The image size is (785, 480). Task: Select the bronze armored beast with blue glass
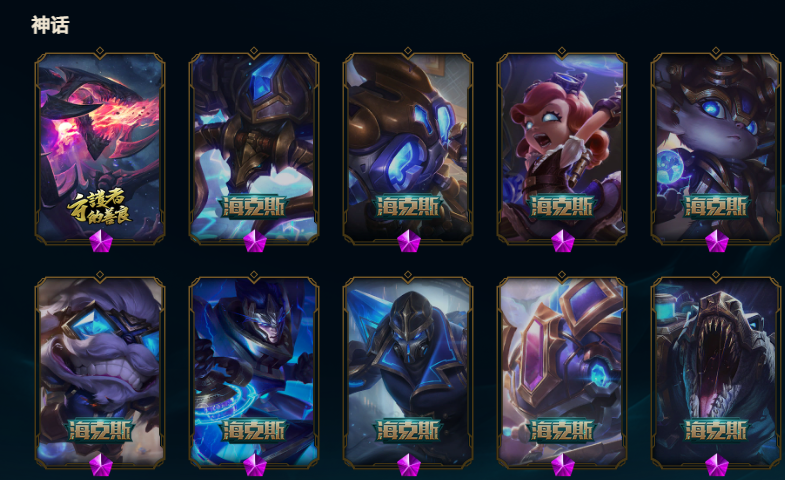tap(408, 148)
